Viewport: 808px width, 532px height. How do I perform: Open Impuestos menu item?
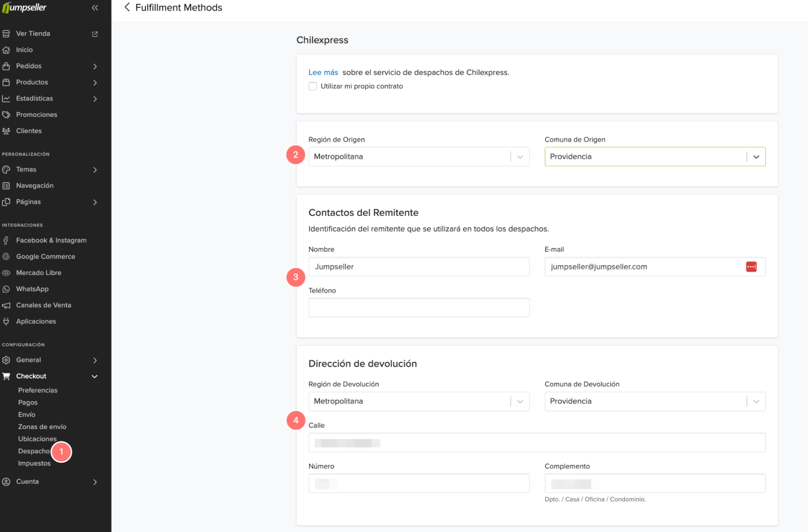coord(34,463)
